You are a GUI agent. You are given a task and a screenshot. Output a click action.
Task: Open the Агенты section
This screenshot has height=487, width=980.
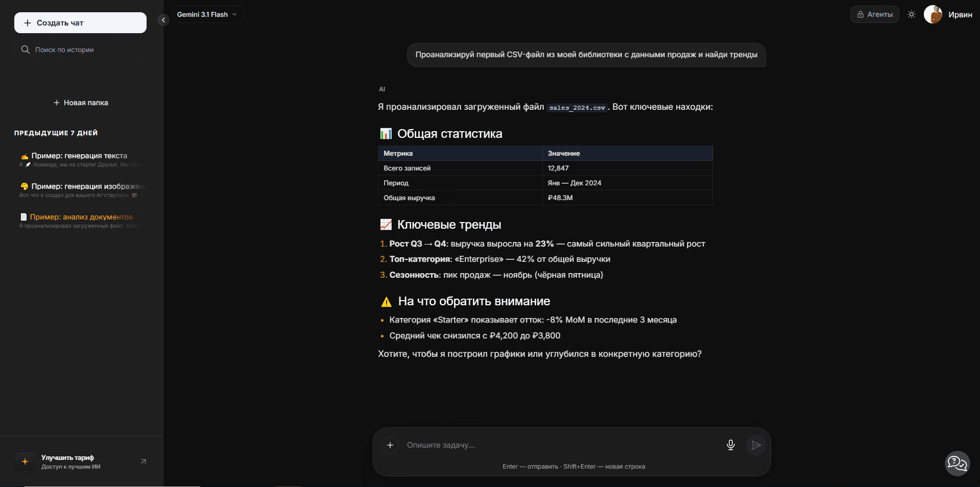point(875,14)
